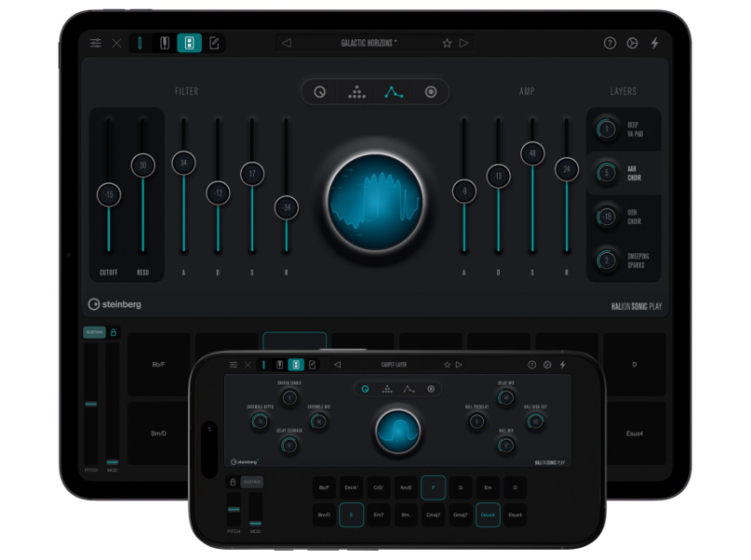Open the settings sliders icon on the tablet
Viewport: 751px width, 560px height.
96,43
